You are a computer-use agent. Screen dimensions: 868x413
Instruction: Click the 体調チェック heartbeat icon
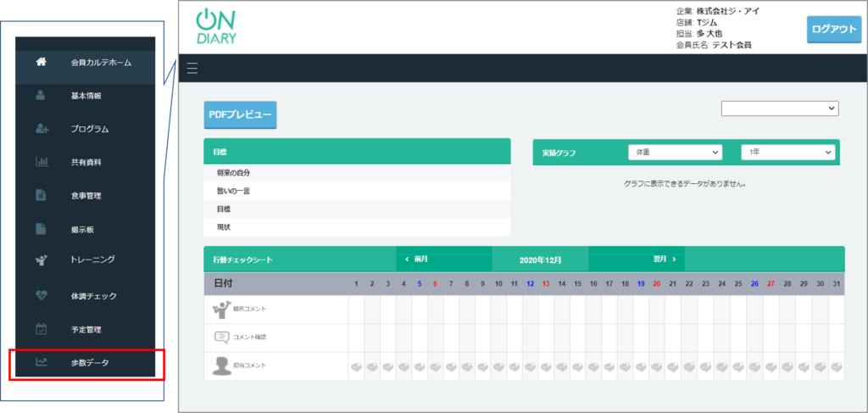(x=41, y=296)
